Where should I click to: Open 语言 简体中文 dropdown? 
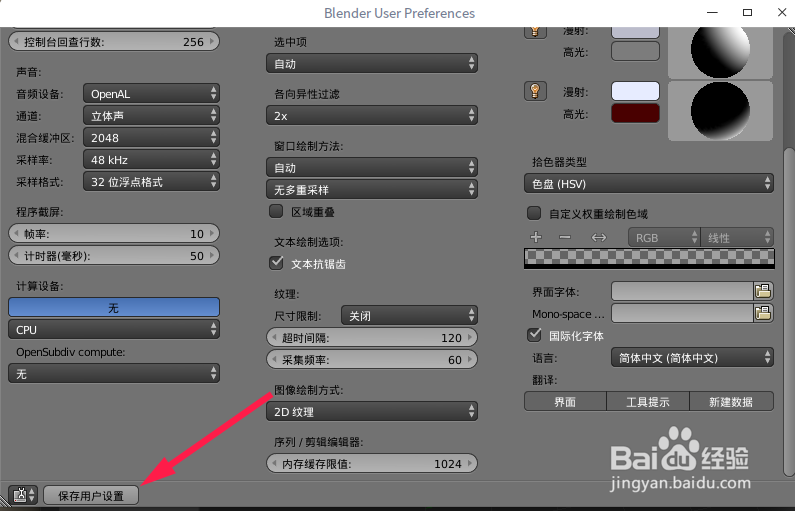[692, 357]
